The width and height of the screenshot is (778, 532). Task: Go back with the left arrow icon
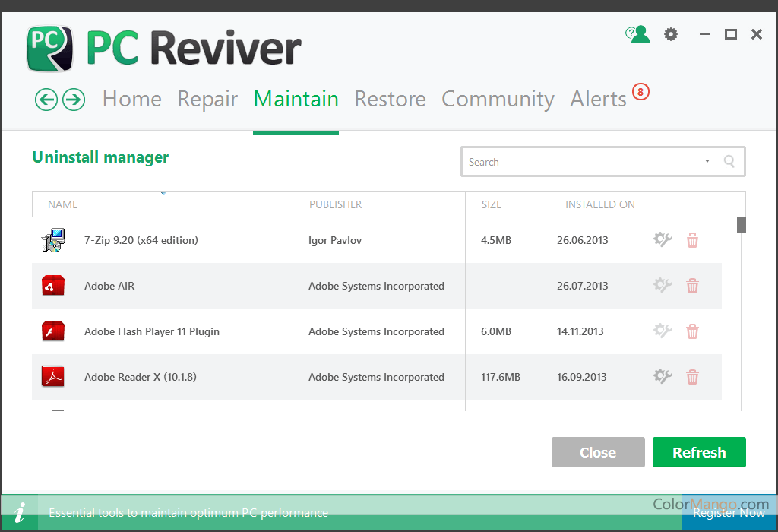pos(46,100)
